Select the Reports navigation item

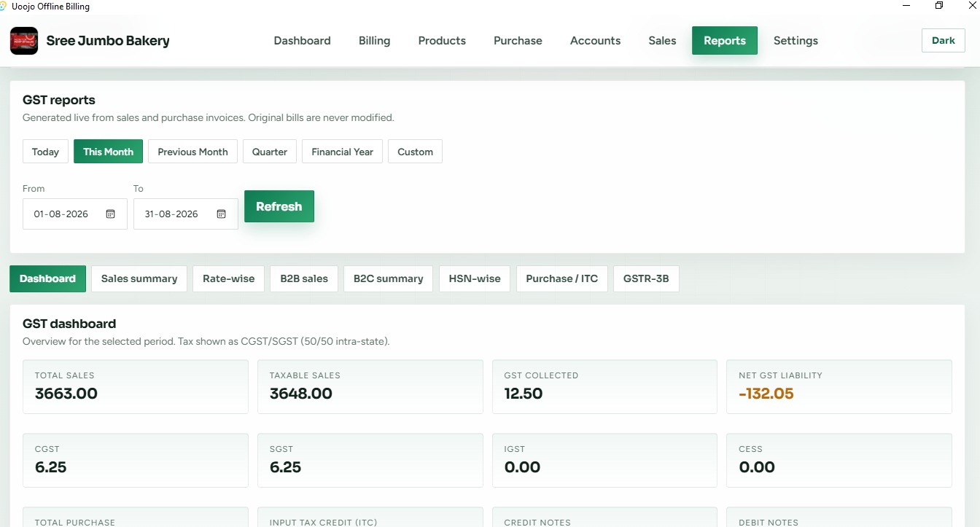725,41
